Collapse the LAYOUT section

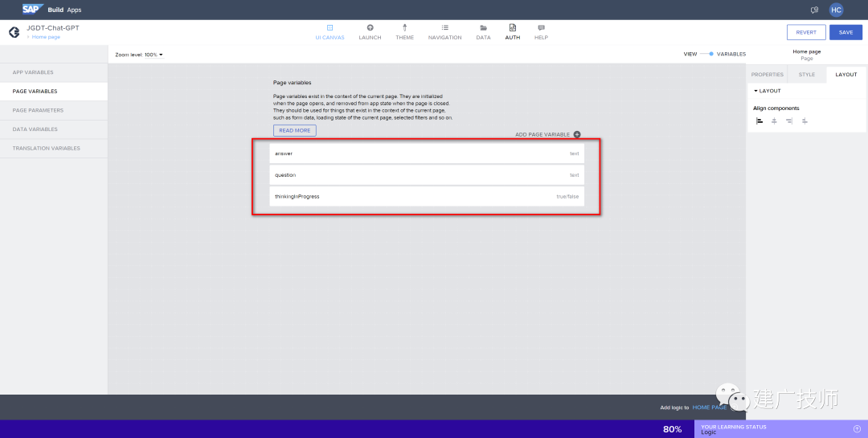(768, 91)
